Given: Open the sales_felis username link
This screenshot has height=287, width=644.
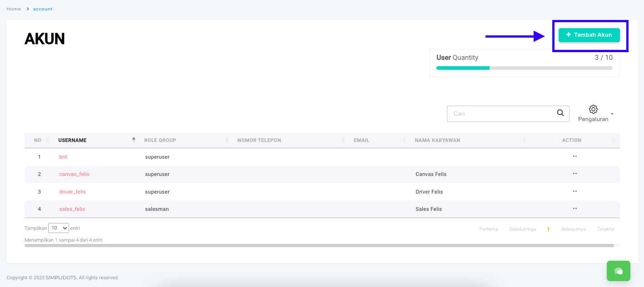Looking at the screenshot, I should [72, 209].
